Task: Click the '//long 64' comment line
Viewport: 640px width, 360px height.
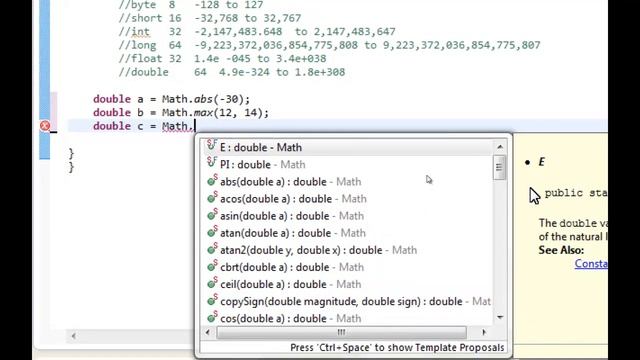Action: click(x=329, y=45)
